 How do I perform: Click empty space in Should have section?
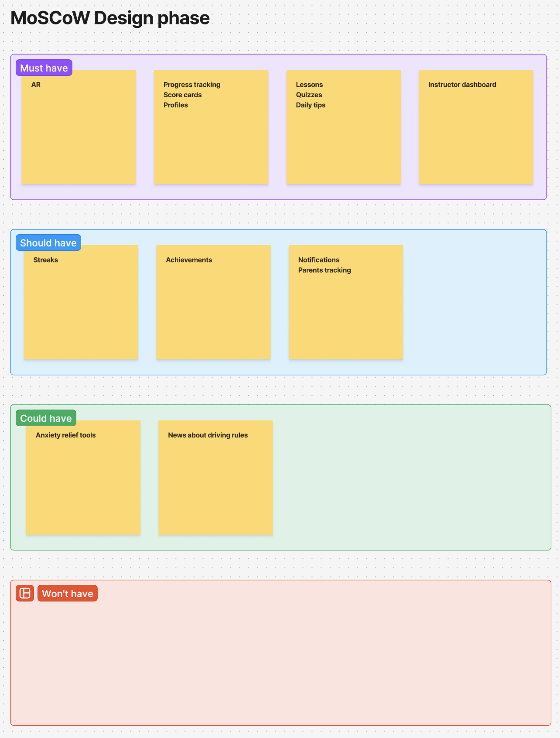[475, 305]
